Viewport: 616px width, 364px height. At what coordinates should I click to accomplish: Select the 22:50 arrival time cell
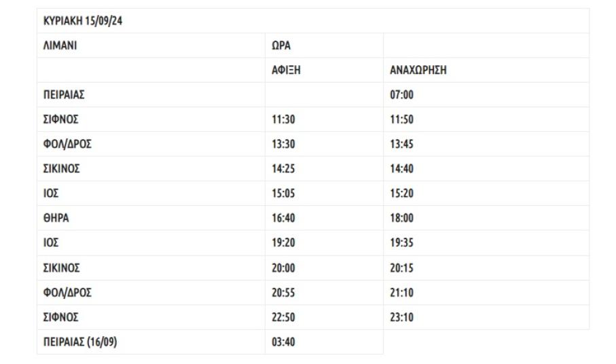282,317
